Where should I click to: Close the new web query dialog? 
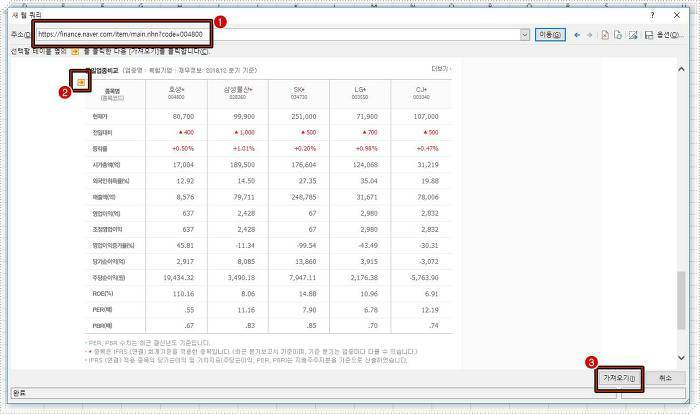tap(677, 15)
